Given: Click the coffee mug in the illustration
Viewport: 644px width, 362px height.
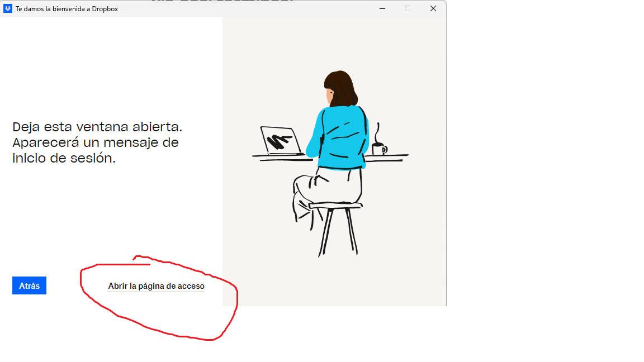Looking at the screenshot, I should pos(378,149).
